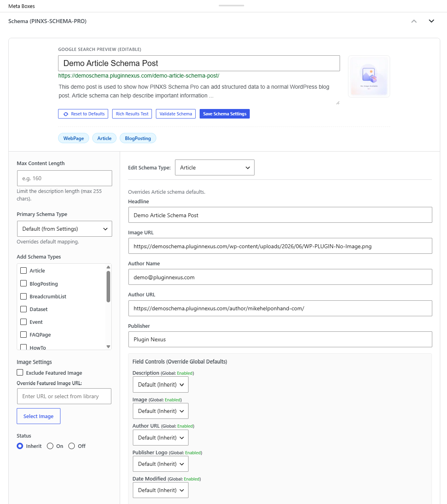Tick the Event schema type checkbox
The image size is (447, 504).
tap(23, 322)
